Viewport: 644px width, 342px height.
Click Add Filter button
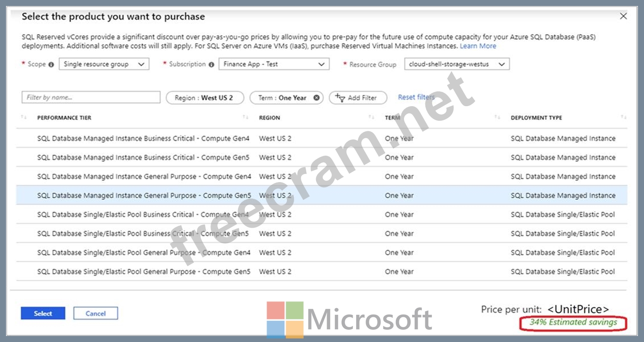point(357,98)
